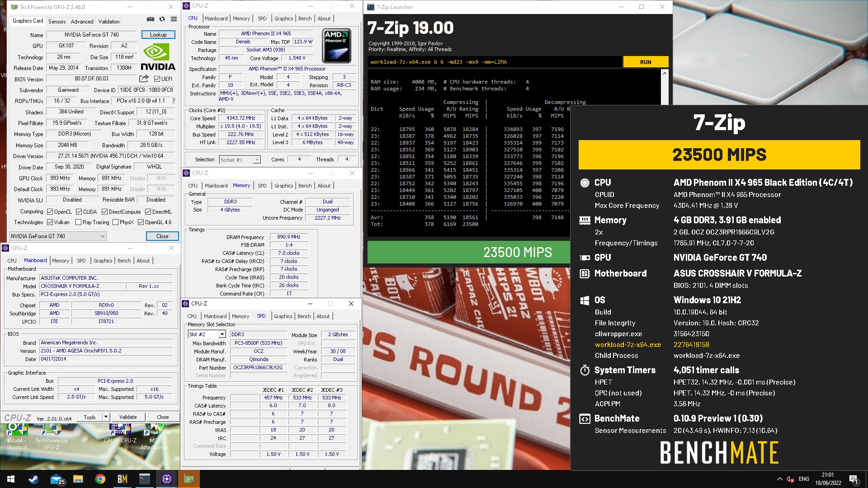This screenshot has height=488, width=868.
Task: Switch to BenchMate on the taskbar
Action: point(123,479)
